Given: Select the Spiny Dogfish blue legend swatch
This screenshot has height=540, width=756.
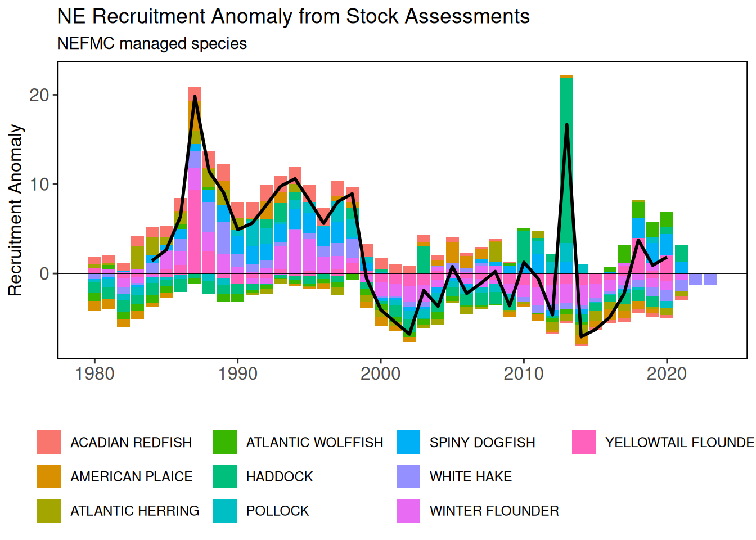Looking at the screenshot, I should coord(408,442).
